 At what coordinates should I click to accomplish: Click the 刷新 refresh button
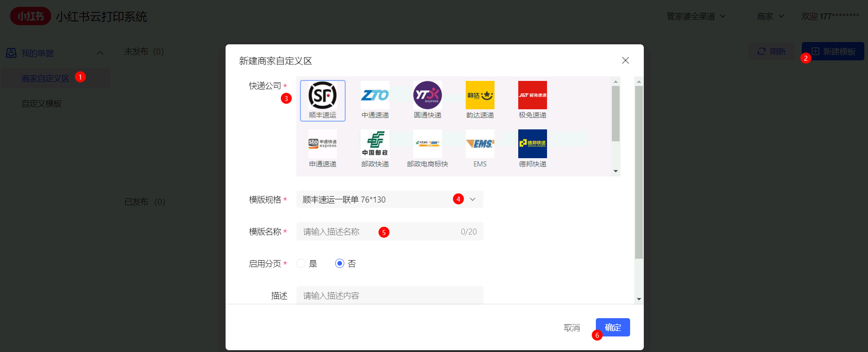tap(772, 51)
